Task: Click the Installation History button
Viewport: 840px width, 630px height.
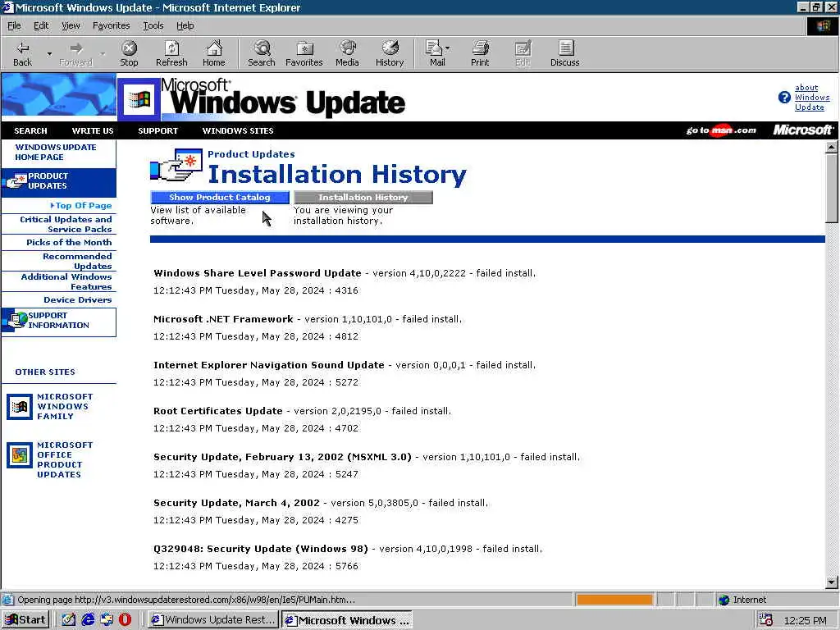Action: pyautogui.click(x=363, y=197)
